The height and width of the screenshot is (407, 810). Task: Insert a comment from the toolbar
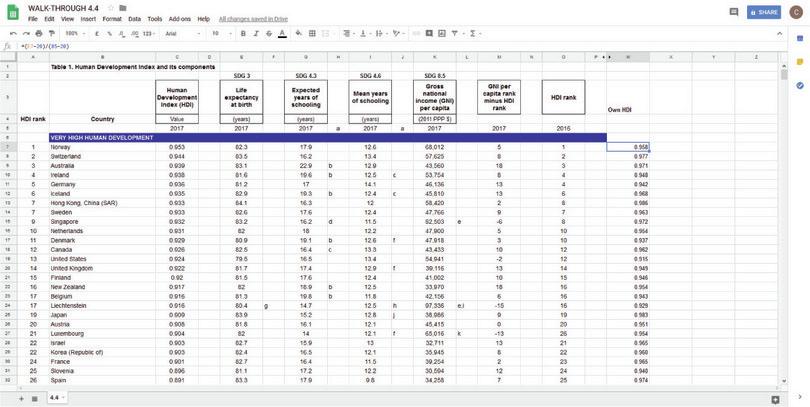click(x=429, y=34)
